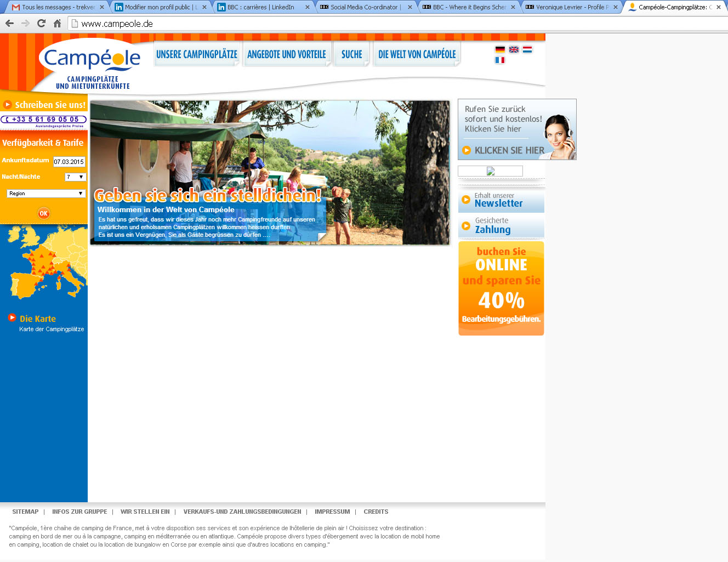Close the 'Modifier mon profil public' LinkedIn tab
Viewport: 728px width, 562px height.
204,7
